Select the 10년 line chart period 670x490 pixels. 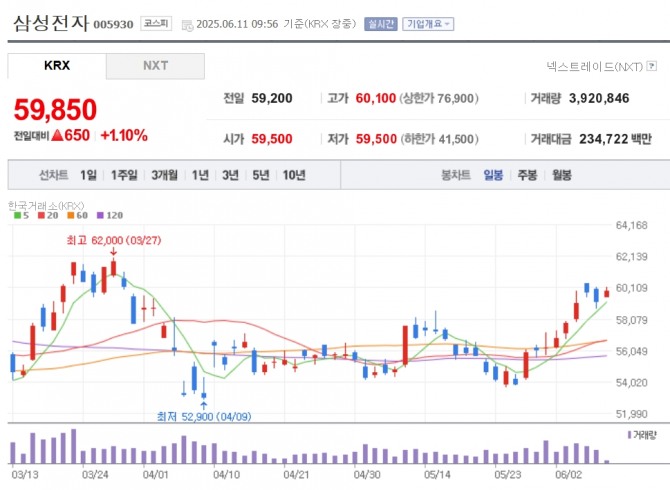pos(294,175)
